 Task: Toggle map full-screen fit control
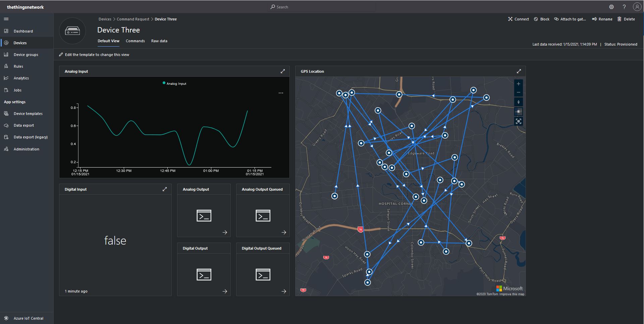(x=518, y=121)
